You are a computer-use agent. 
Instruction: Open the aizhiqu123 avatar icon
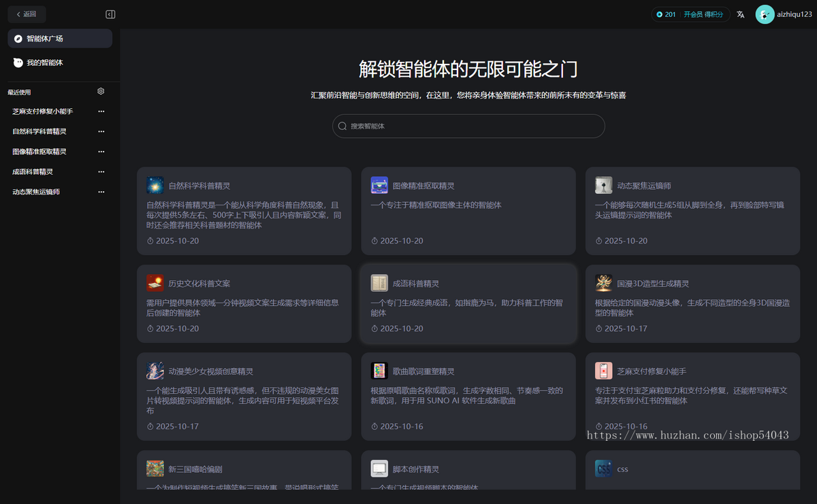[x=764, y=14]
